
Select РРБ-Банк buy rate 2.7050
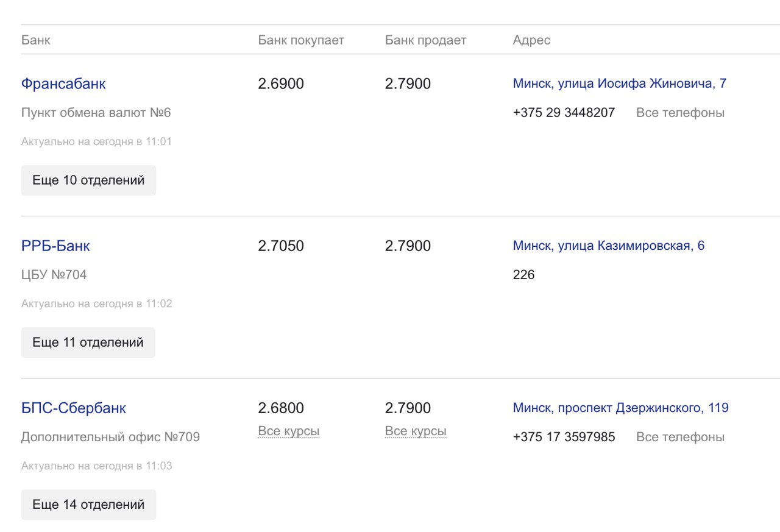tap(281, 246)
